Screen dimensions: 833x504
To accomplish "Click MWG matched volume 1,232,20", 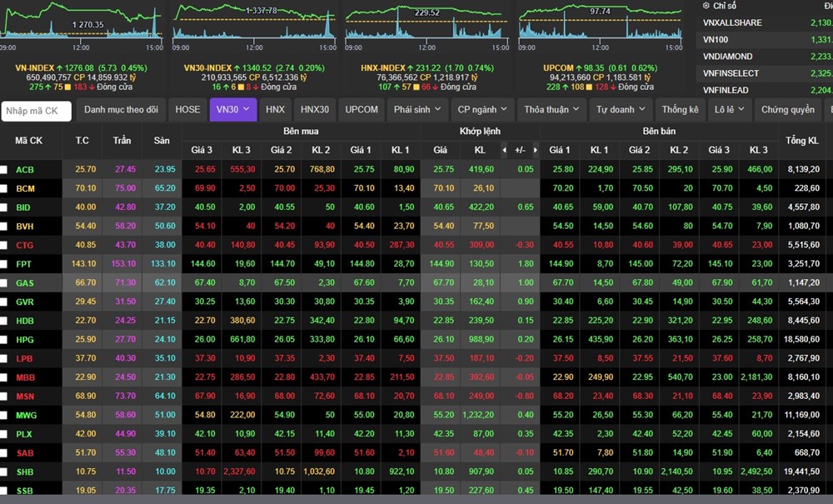I will click(x=477, y=416).
